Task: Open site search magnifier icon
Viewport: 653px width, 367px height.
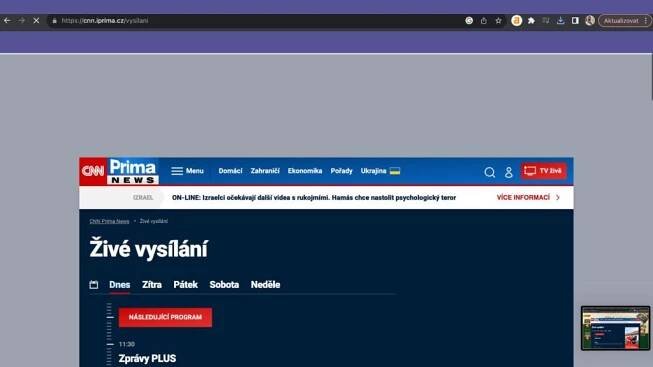Action: [x=490, y=172]
